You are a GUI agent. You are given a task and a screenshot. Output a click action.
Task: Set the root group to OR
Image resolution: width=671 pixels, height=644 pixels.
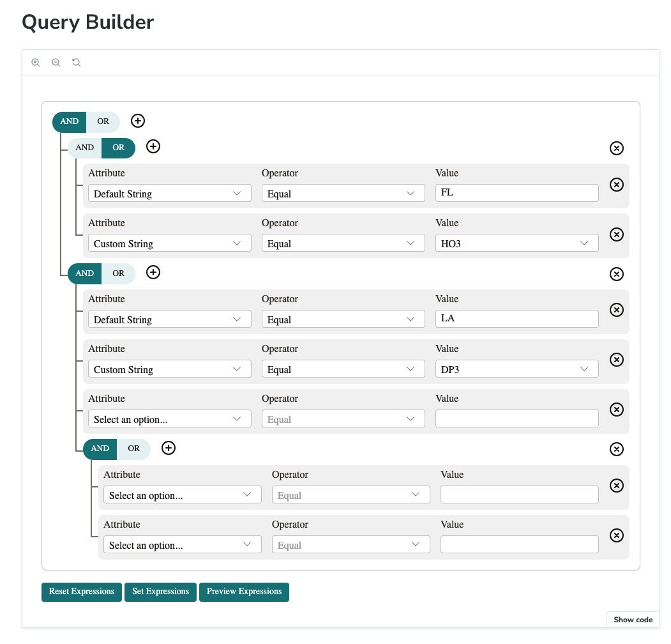pyautogui.click(x=103, y=121)
